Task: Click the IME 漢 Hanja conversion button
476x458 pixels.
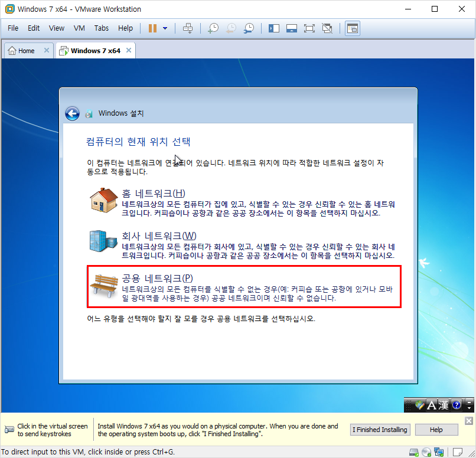Action: pos(443,405)
